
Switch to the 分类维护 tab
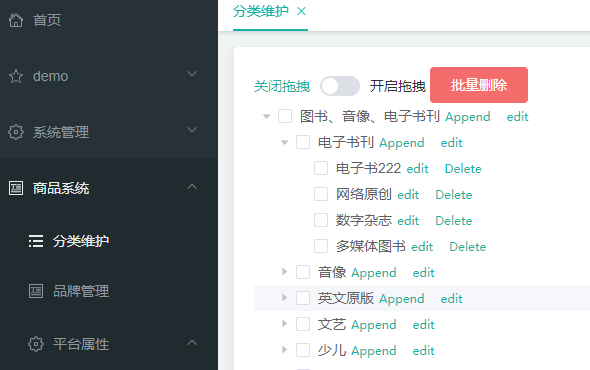[x=261, y=11]
